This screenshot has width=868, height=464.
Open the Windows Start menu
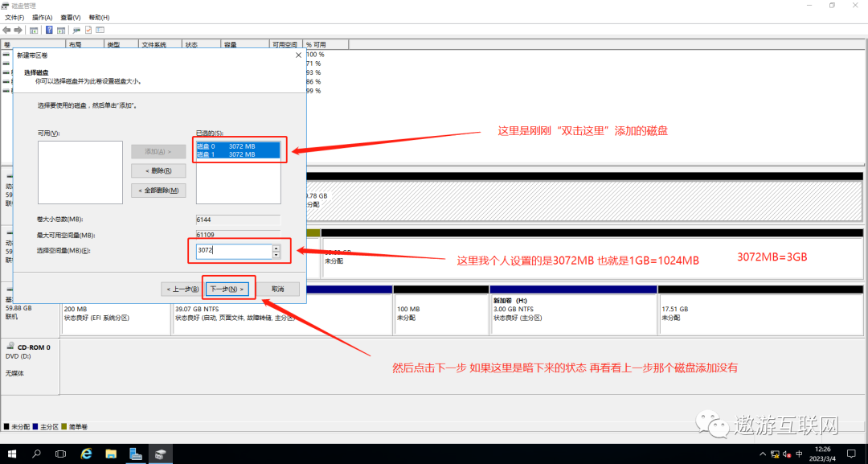click(11, 454)
